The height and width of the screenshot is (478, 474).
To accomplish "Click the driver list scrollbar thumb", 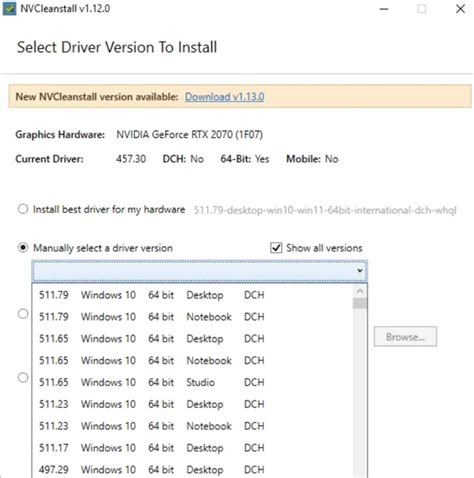I will pyautogui.click(x=360, y=304).
